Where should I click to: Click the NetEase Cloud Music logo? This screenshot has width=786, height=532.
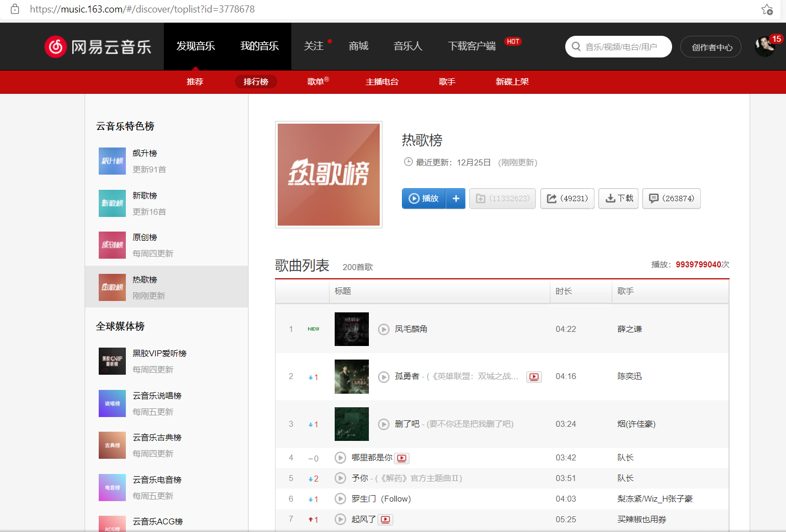point(98,47)
